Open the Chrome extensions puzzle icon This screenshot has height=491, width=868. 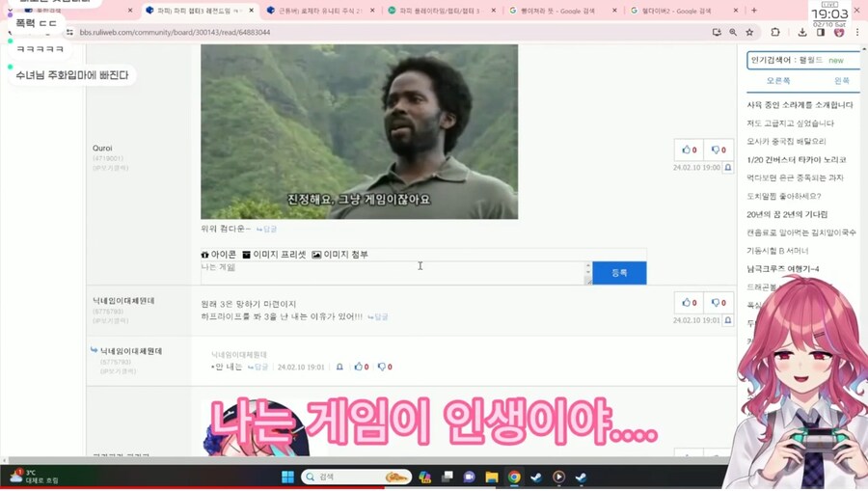pyautogui.click(x=775, y=32)
